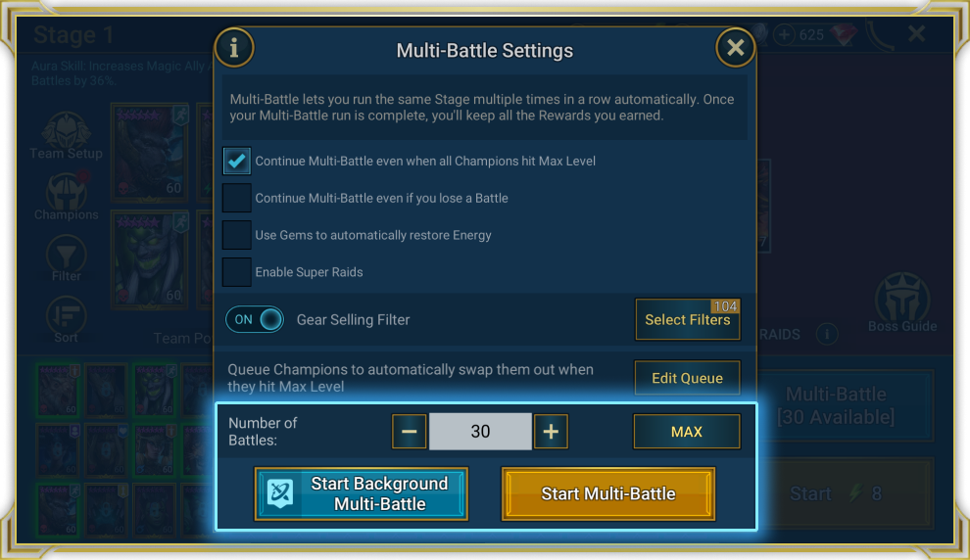
Task: Decrease number of battles with minus button
Action: 409,432
